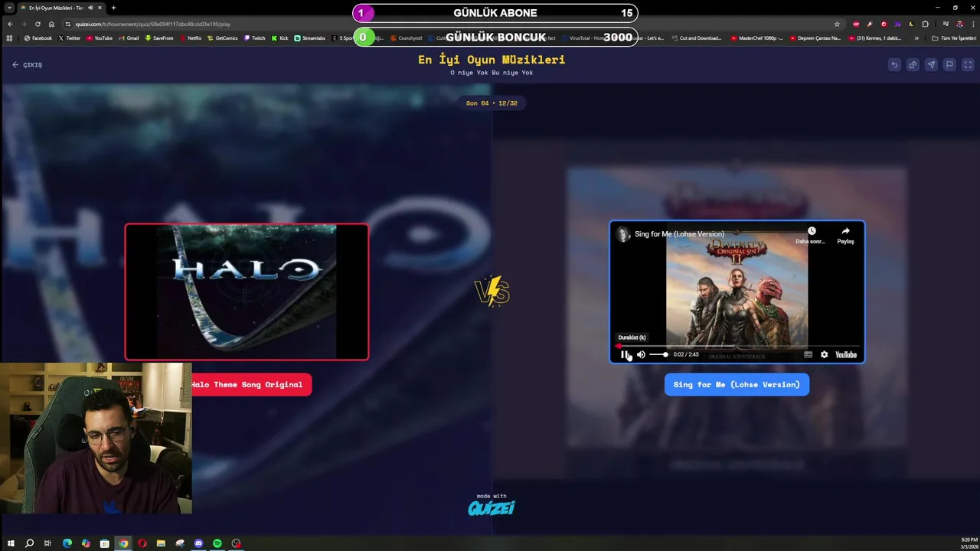Mute the YouTube player volume

click(641, 354)
